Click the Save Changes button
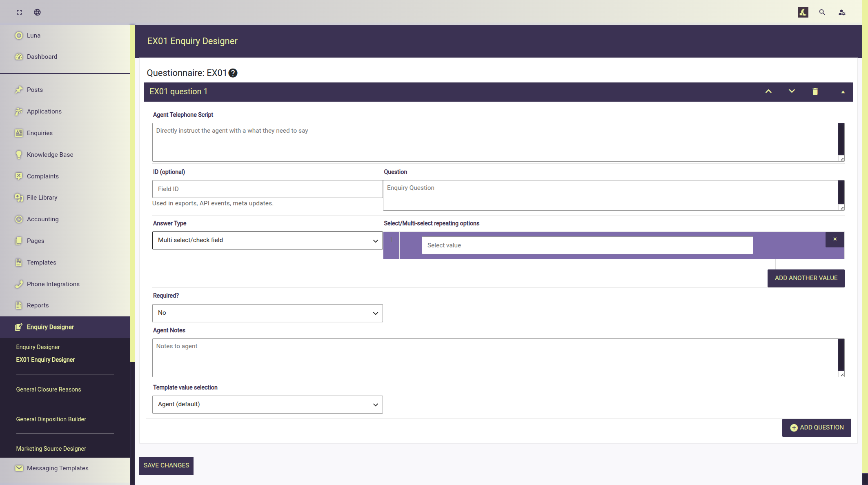Image resolution: width=868 pixels, height=485 pixels. click(x=166, y=466)
